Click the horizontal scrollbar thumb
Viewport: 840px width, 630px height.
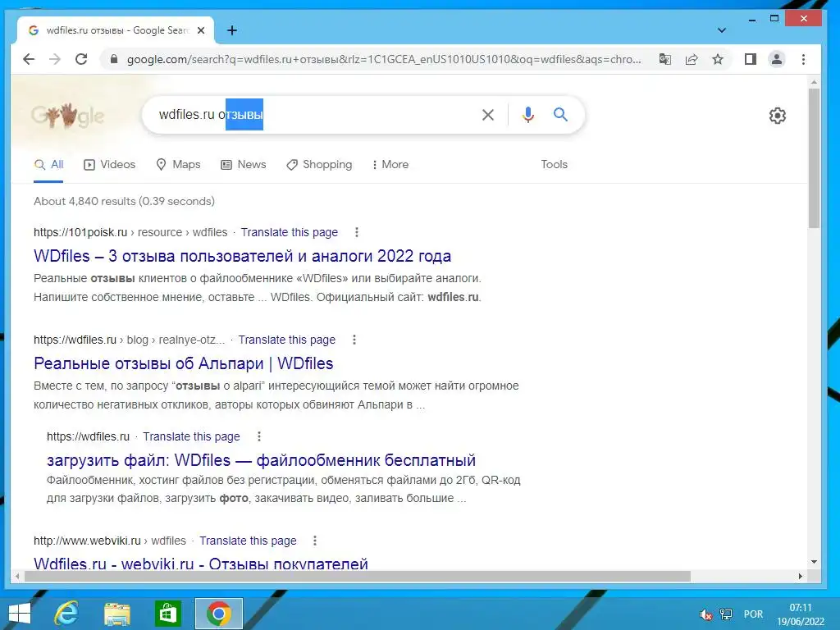point(358,577)
